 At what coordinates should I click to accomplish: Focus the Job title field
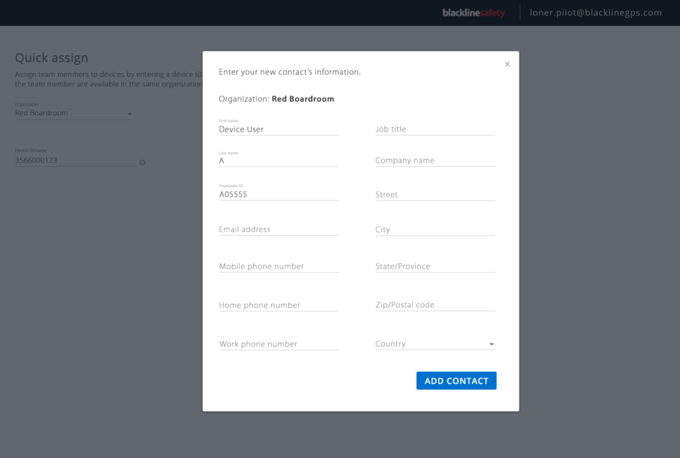pyautogui.click(x=435, y=129)
